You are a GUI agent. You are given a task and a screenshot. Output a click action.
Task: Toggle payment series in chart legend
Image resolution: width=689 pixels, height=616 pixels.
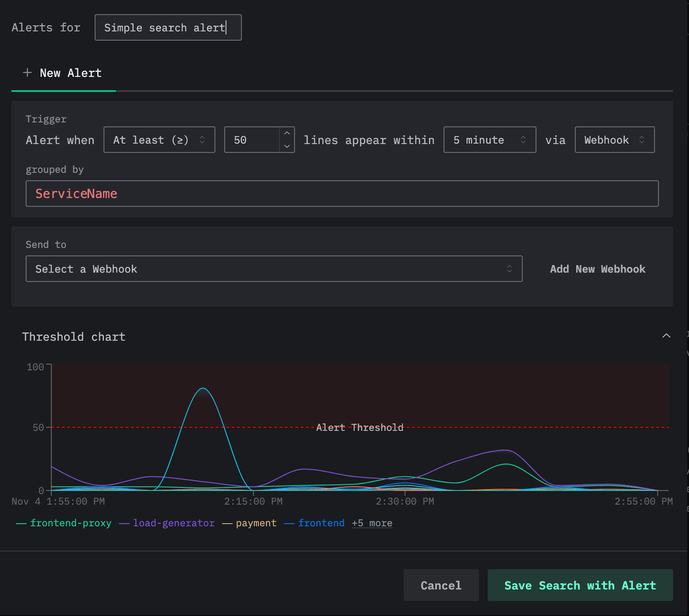pos(256,523)
